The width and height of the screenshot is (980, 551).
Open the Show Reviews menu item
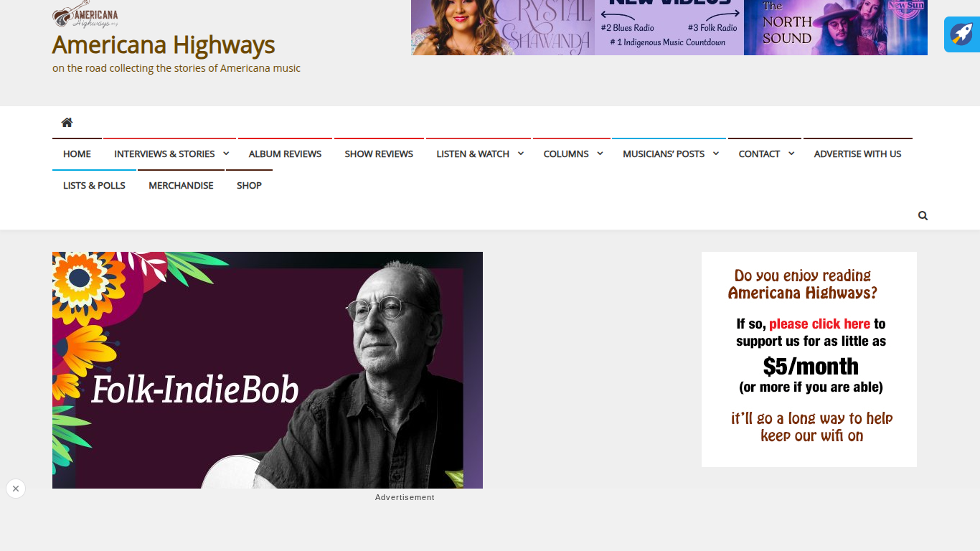pos(379,154)
